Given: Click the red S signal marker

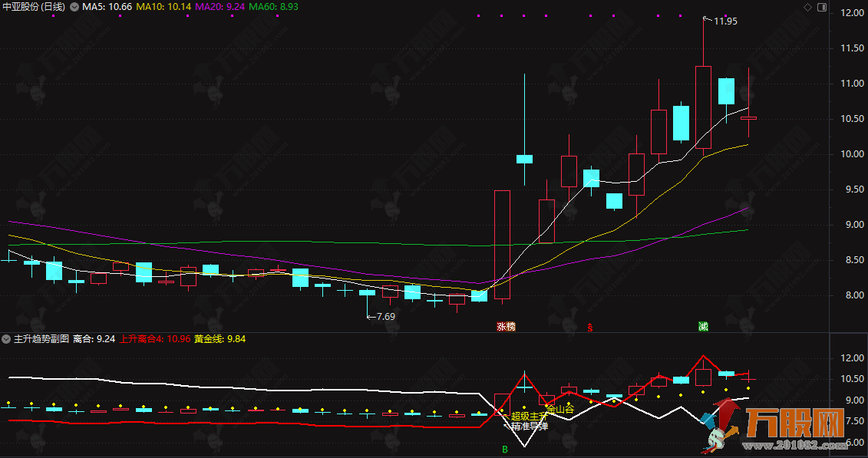Looking at the screenshot, I should click(x=590, y=327).
